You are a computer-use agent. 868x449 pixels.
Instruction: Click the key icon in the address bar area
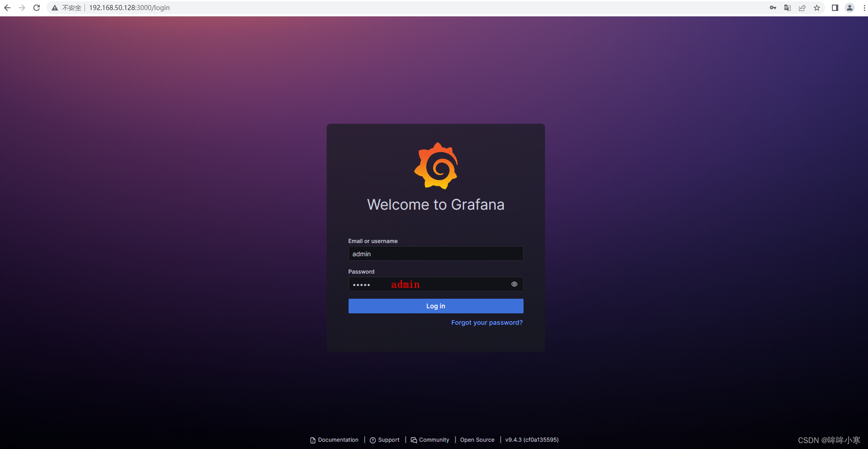[x=773, y=8]
